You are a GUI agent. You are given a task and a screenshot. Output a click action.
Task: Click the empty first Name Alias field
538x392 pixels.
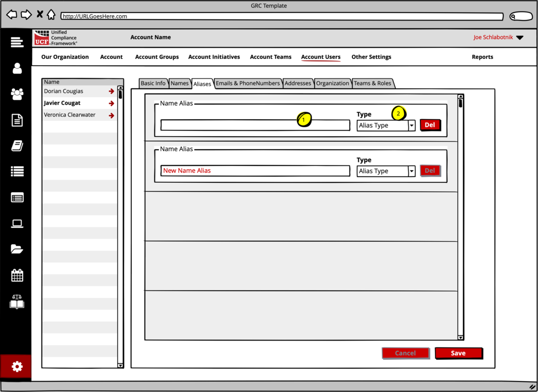255,126
